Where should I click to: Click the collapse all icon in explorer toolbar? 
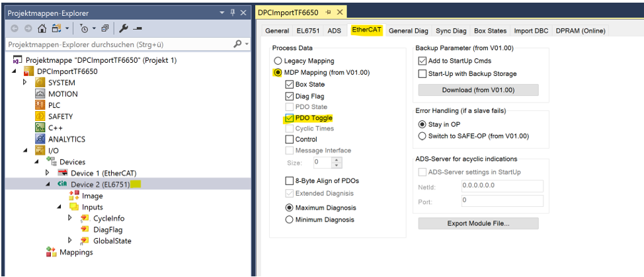(x=104, y=28)
